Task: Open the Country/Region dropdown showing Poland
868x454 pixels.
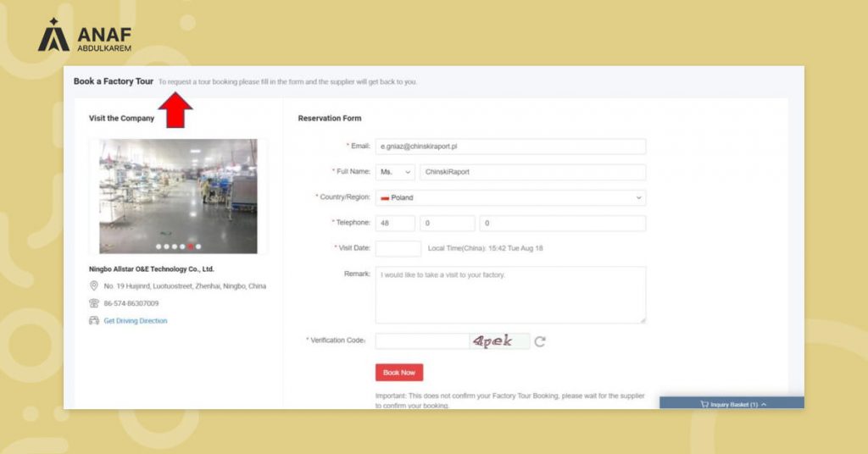Action: pos(510,197)
